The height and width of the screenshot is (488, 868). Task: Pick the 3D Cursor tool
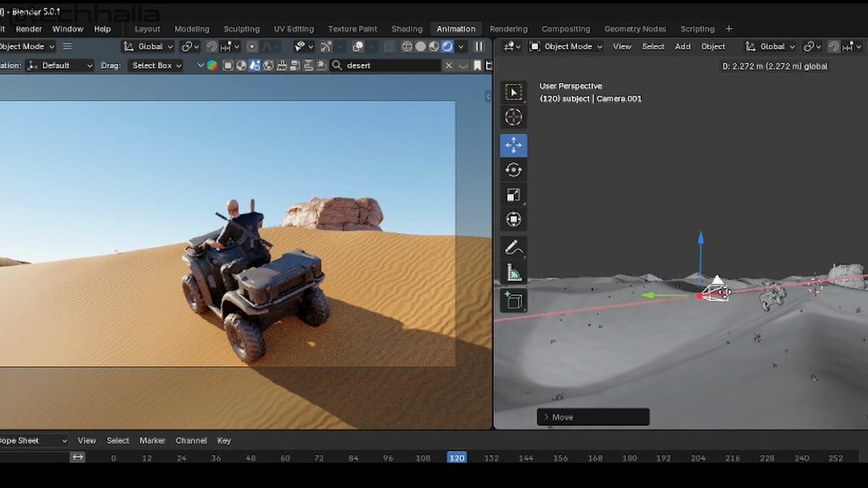pos(514,118)
